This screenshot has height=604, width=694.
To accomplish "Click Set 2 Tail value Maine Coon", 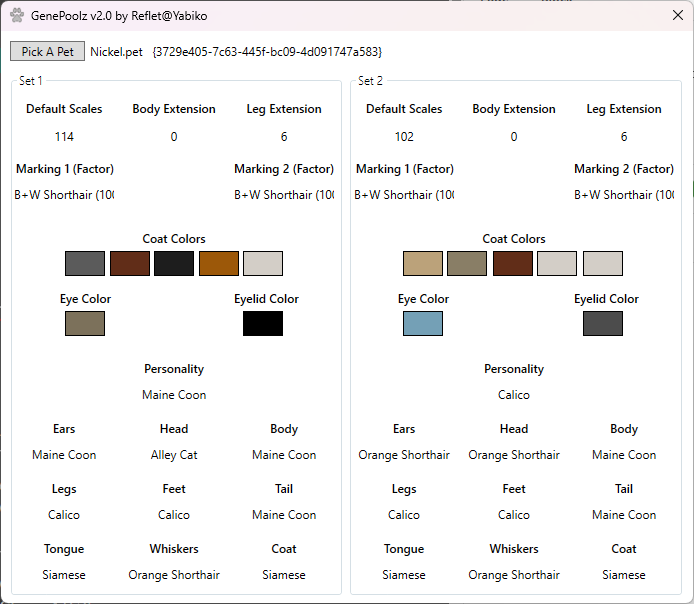I will pyautogui.click(x=624, y=515).
